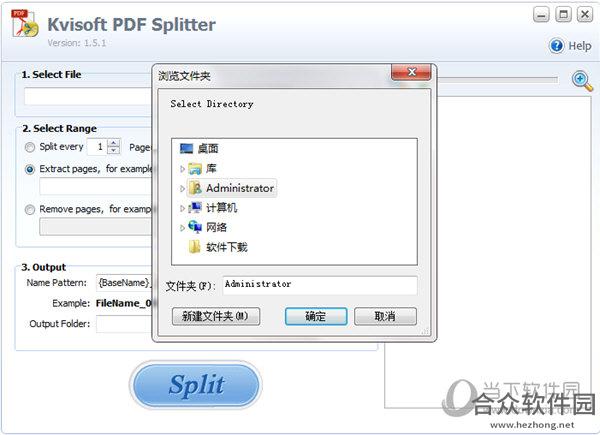The width and height of the screenshot is (600, 435).
Task: Open Help with the question mark icon
Action: [x=556, y=46]
